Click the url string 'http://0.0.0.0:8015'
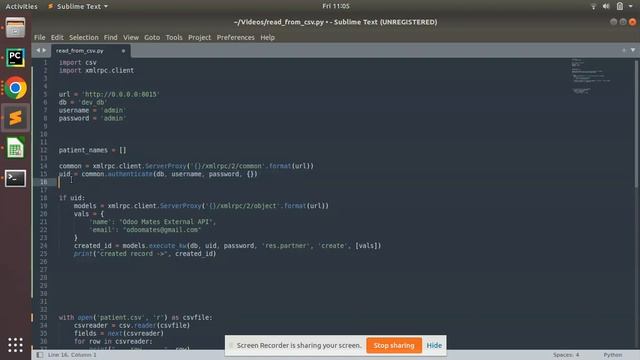The image size is (640, 360). 121,94
